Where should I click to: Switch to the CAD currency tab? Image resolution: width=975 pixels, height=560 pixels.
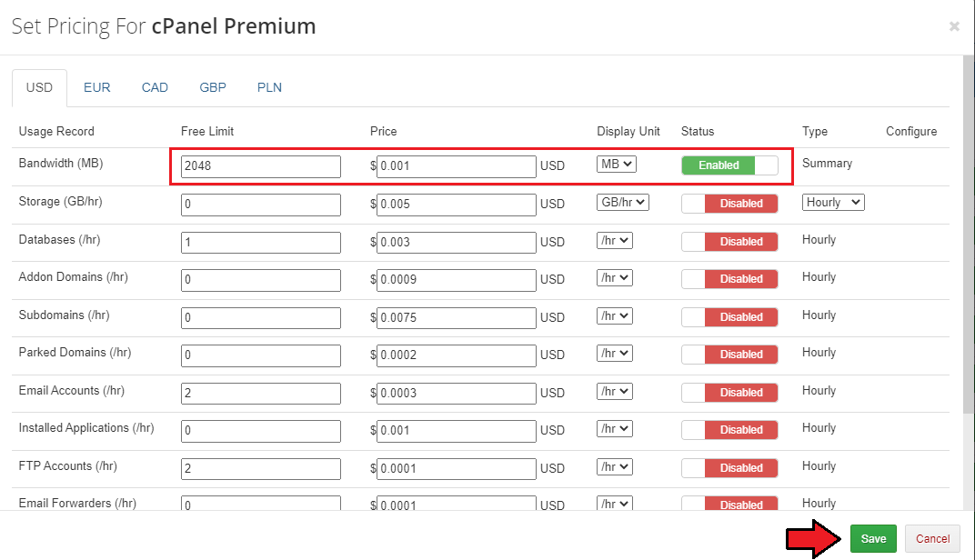[155, 87]
